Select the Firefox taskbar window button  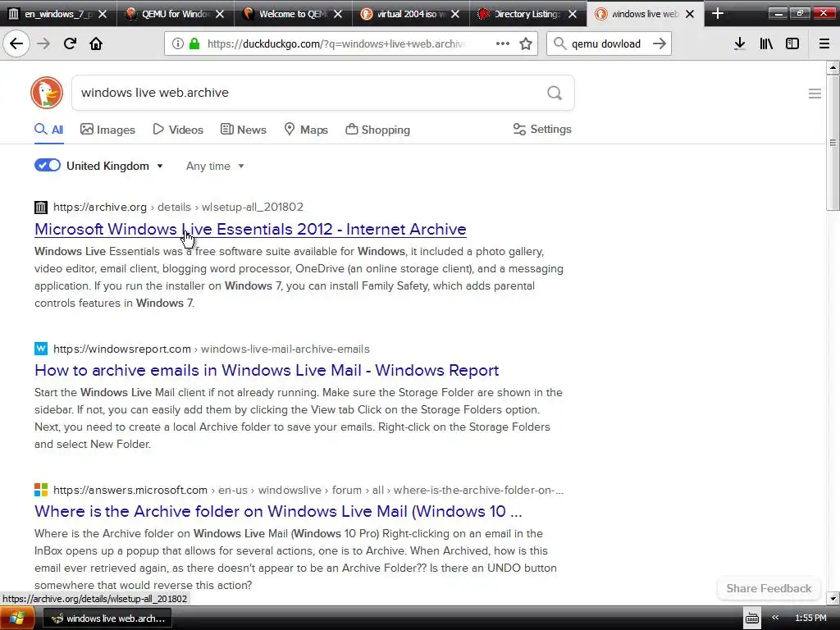107,619
